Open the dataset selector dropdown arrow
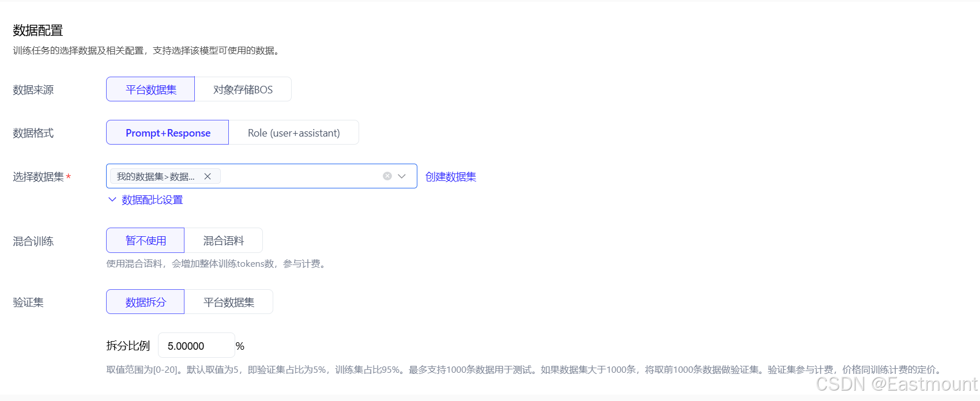 point(402,176)
